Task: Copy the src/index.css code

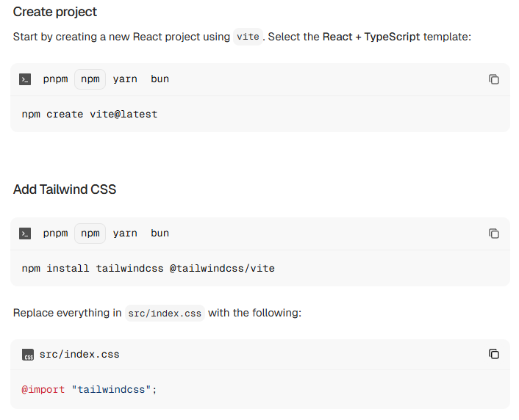Action: click(x=494, y=354)
